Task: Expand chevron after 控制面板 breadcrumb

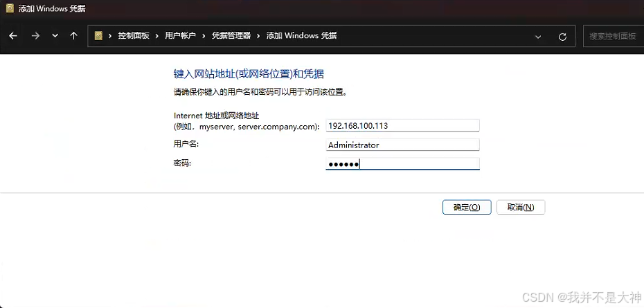Action: tap(157, 36)
